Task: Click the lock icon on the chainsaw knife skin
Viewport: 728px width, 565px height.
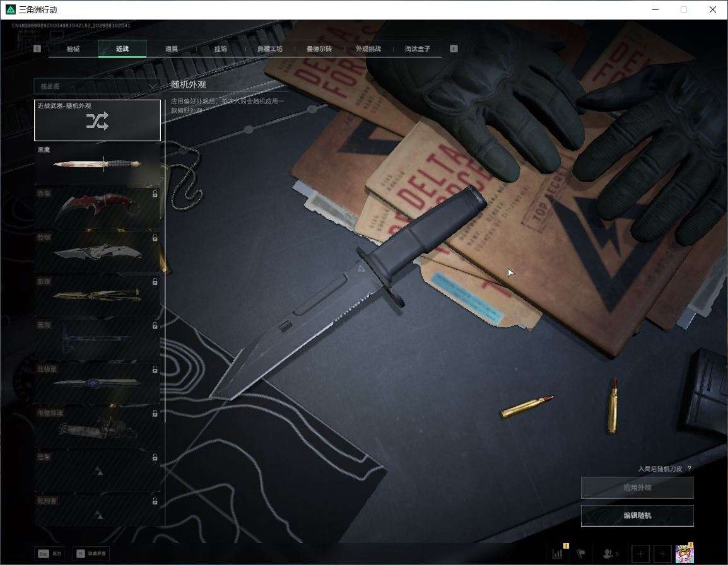Action: click(155, 413)
